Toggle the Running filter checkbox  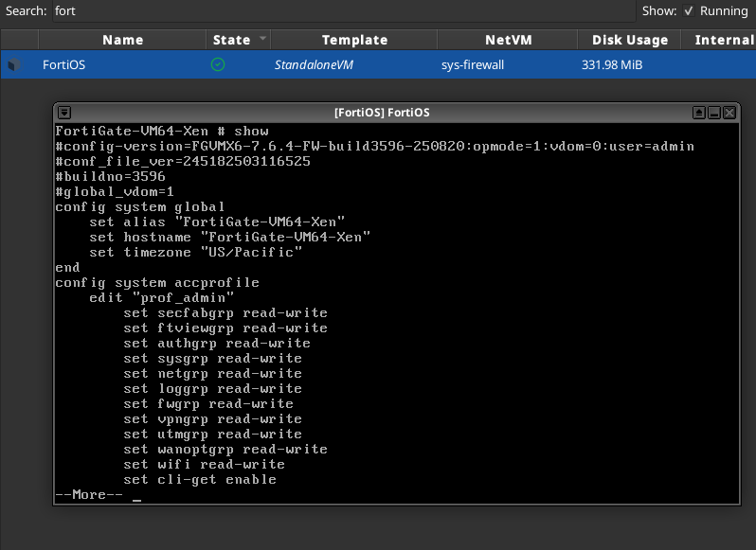point(689,11)
